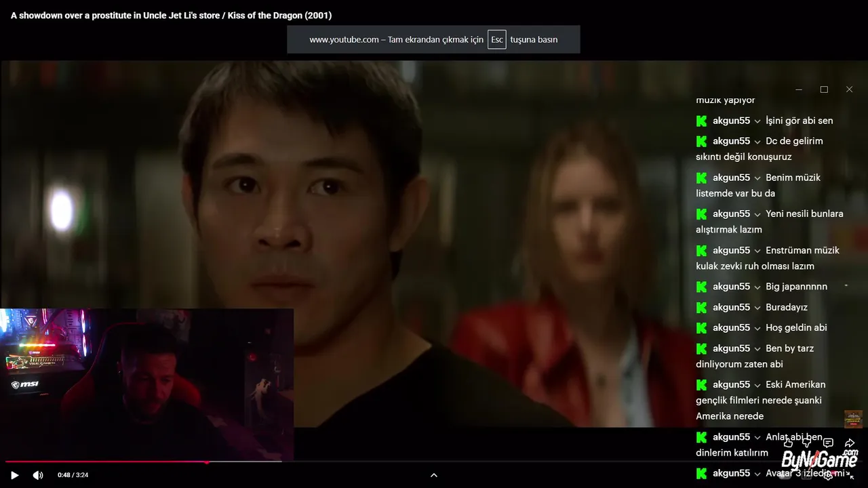Mute the video with the speaker icon
868x488 pixels.
click(x=38, y=475)
